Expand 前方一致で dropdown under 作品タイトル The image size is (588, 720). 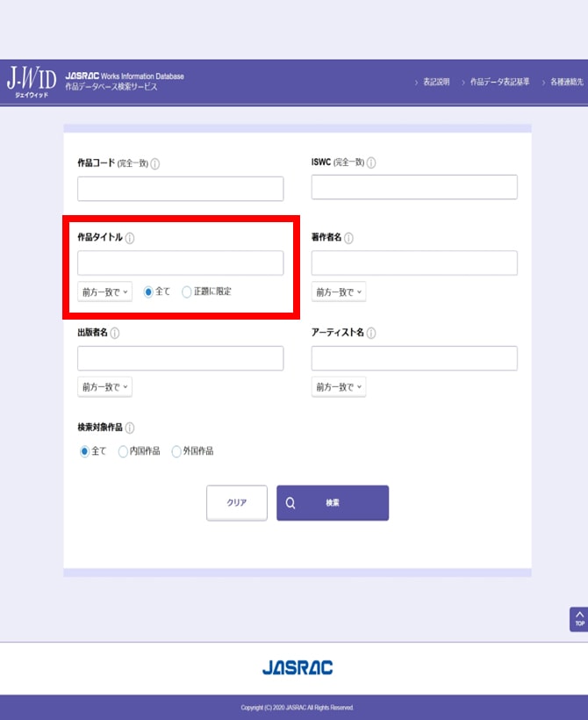point(104,292)
